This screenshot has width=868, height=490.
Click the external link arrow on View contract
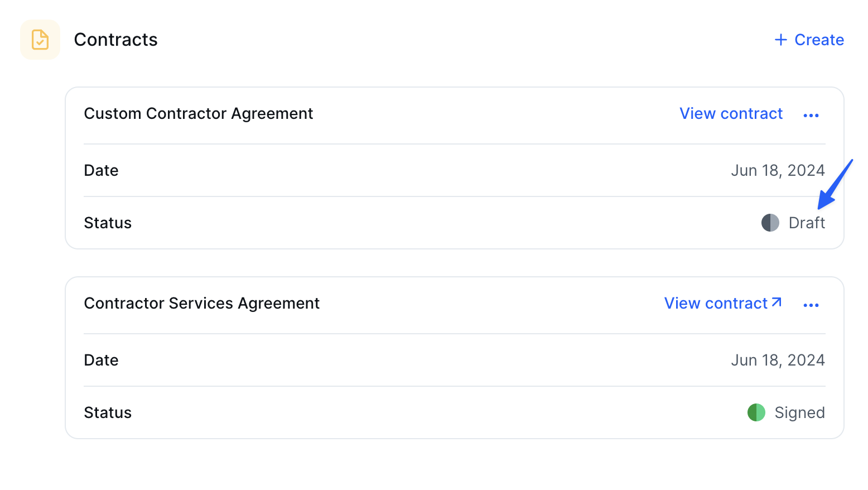pos(777,302)
